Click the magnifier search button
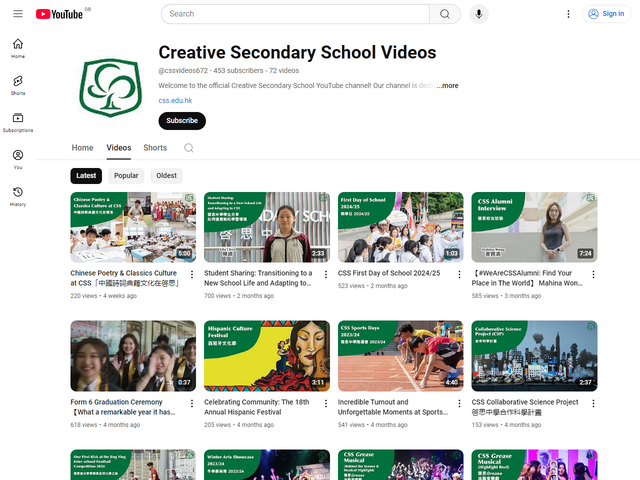Viewport: 640px width, 480px height. point(444,14)
